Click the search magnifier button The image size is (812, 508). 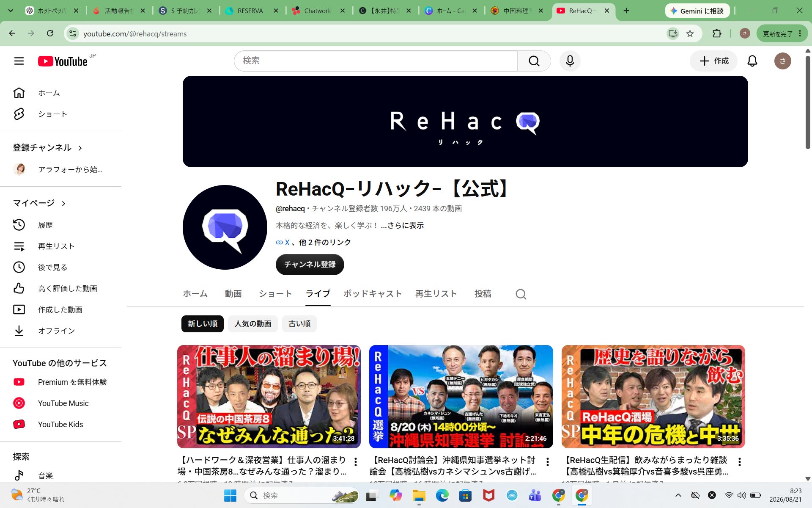coord(534,61)
